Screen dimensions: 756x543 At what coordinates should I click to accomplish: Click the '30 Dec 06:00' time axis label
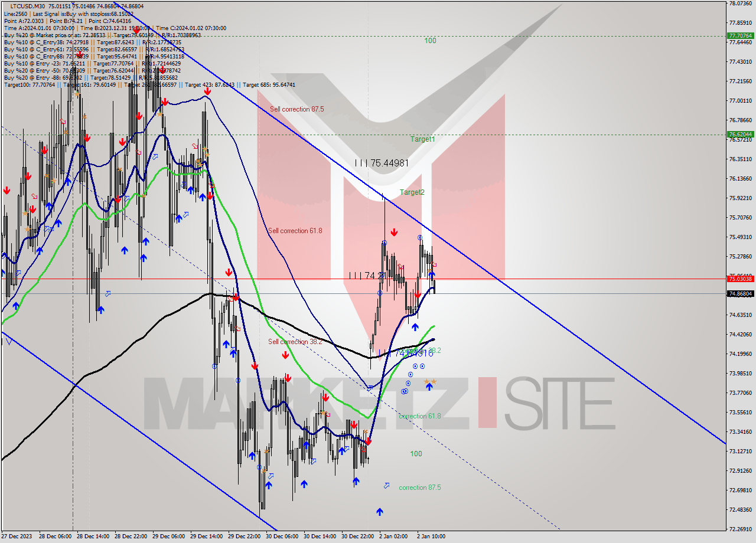(x=281, y=537)
